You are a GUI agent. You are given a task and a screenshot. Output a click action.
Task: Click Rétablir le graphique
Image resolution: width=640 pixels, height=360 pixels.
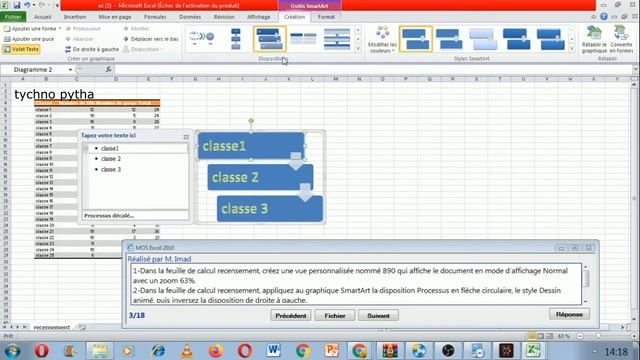click(x=594, y=39)
